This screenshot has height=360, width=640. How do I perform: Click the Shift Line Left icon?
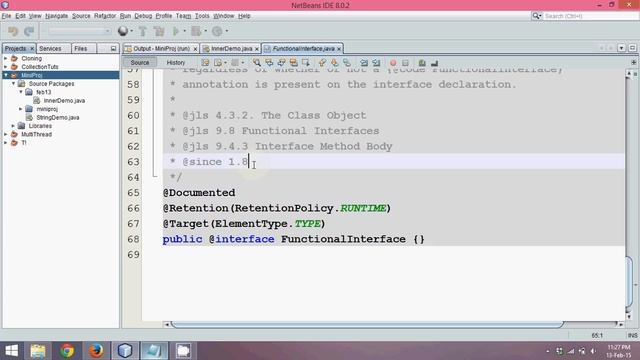tap(364, 63)
